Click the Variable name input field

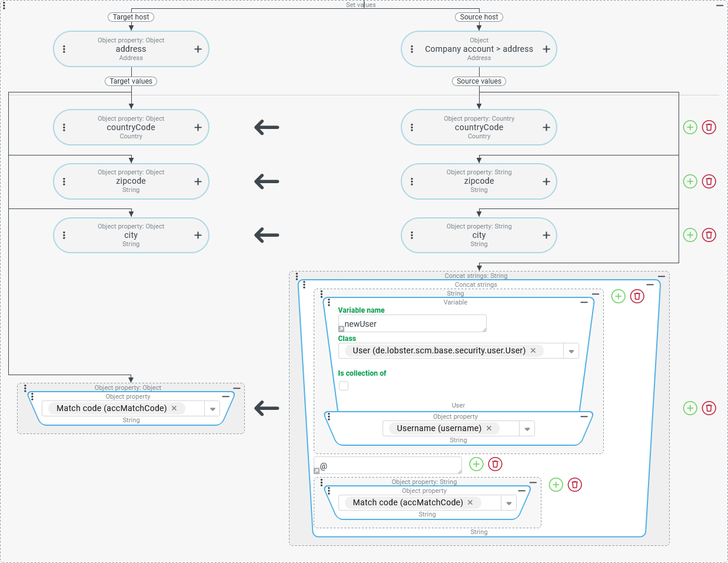click(412, 324)
